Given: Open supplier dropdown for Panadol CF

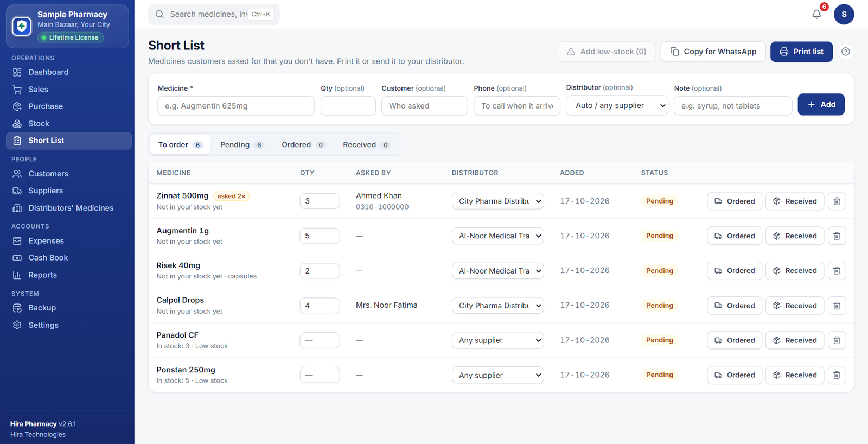Looking at the screenshot, I should click(497, 340).
